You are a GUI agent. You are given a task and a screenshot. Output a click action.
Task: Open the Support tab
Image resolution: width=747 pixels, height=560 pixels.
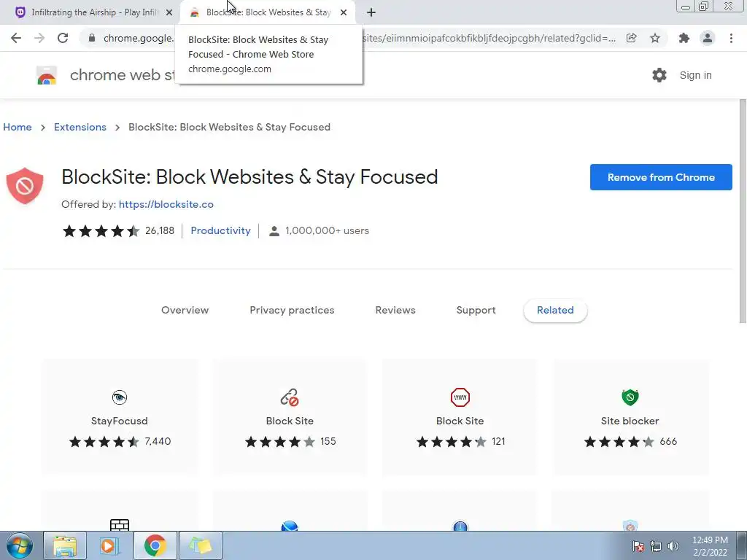476,310
